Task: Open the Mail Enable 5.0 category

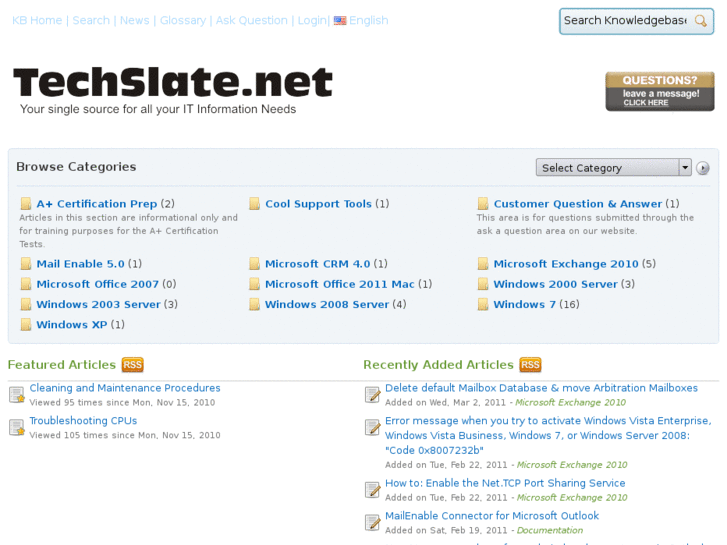Action: pyautogui.click(x=81, y=263)
